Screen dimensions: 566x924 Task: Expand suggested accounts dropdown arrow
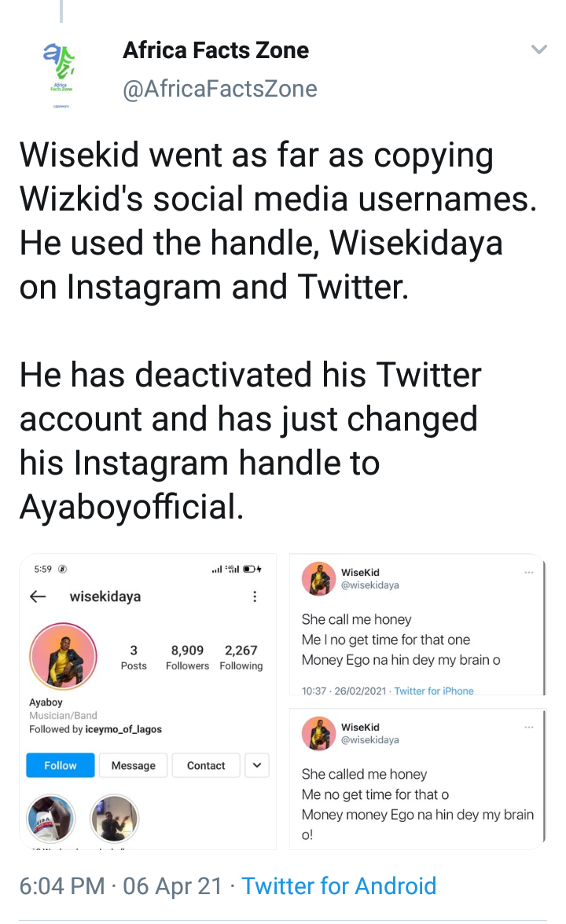coord(258,764)
